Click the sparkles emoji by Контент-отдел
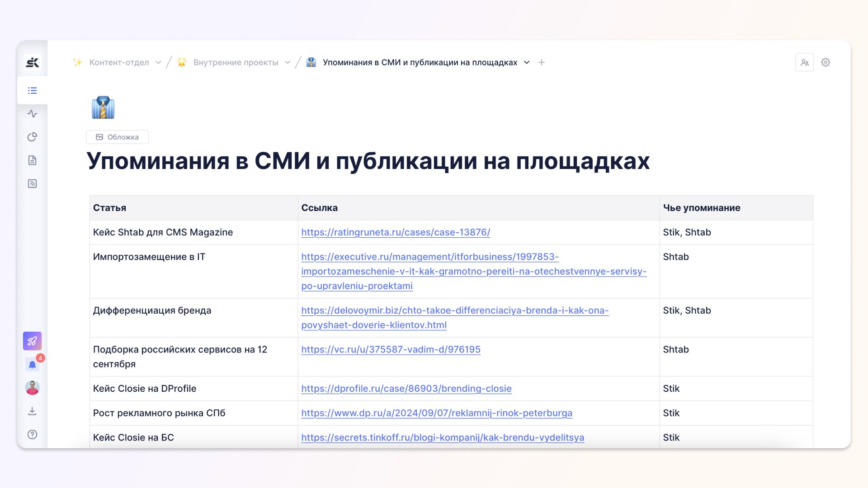Screen dimensions: 868x488 click(x=77, y=62)
